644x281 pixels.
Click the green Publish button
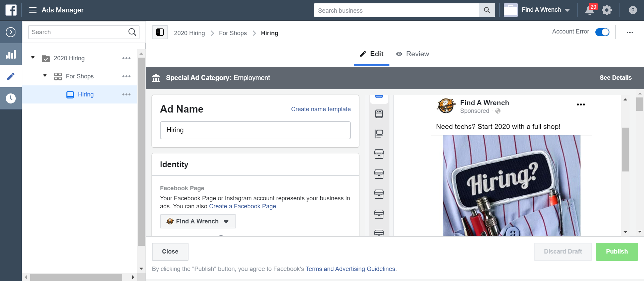pos(617,252)
